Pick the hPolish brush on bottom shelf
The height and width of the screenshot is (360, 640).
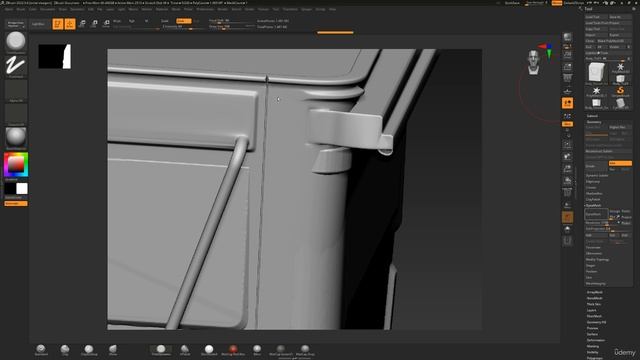tap(185, 350)
